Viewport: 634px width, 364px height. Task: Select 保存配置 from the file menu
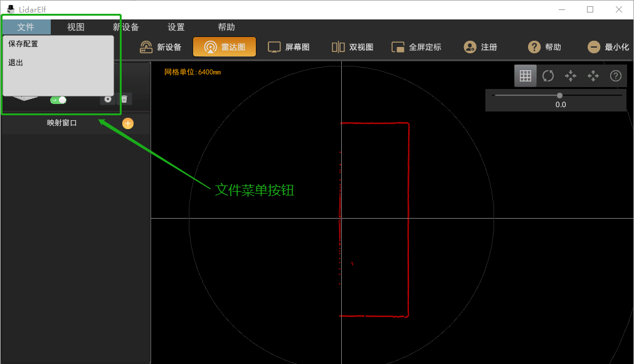pyautogui.click(x=23, y=44)
